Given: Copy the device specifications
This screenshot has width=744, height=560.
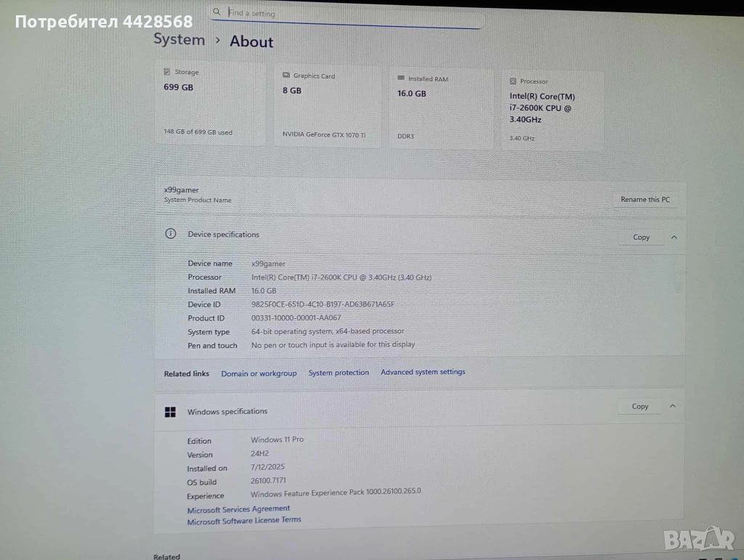Looking at the screenshot, I should [x=641, y=237].
